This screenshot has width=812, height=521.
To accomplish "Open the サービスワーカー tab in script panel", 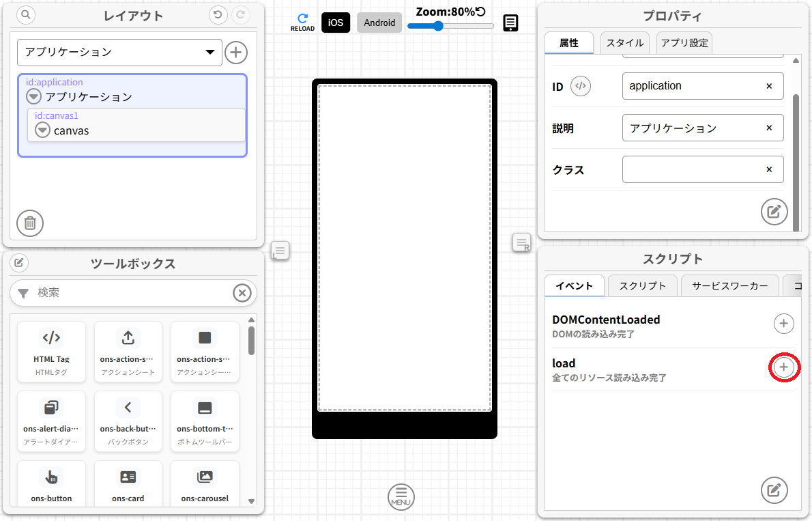I will [729, 285].
